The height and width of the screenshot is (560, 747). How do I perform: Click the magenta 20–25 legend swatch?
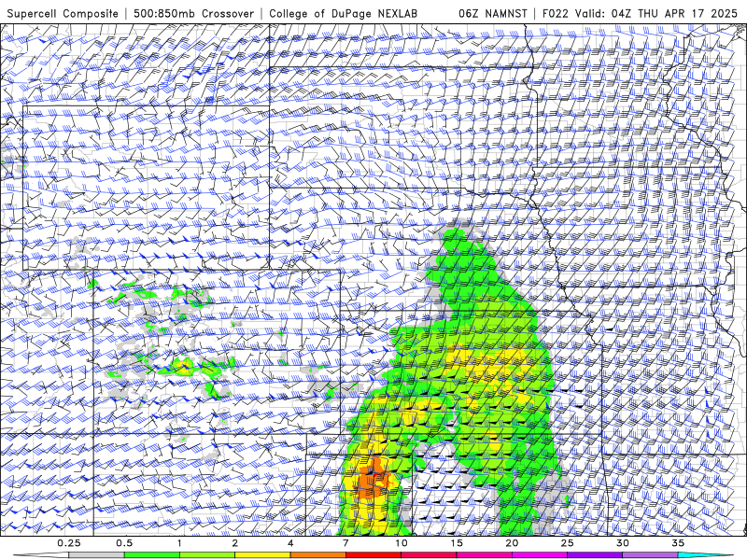[540, 555]
